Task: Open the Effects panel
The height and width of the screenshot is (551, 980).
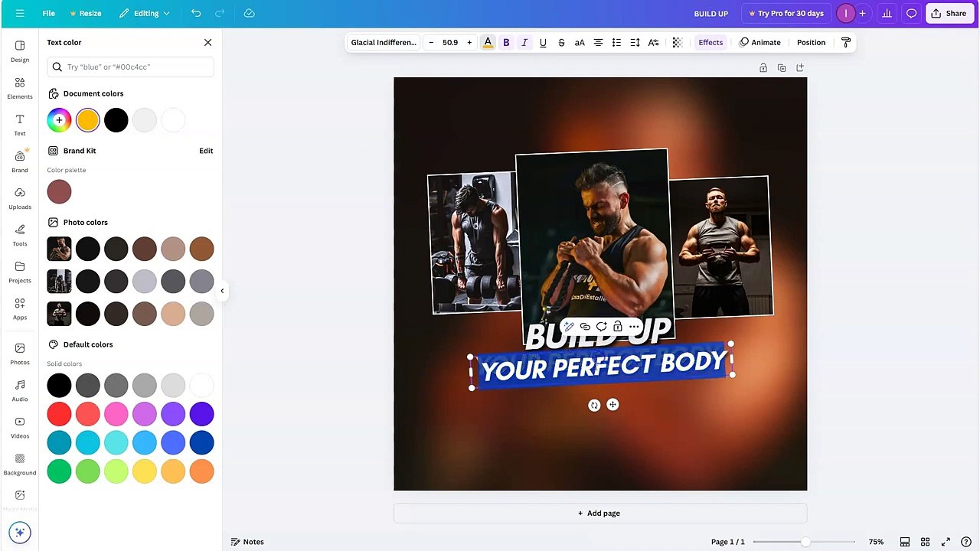Action: click(x=710, y=42)
